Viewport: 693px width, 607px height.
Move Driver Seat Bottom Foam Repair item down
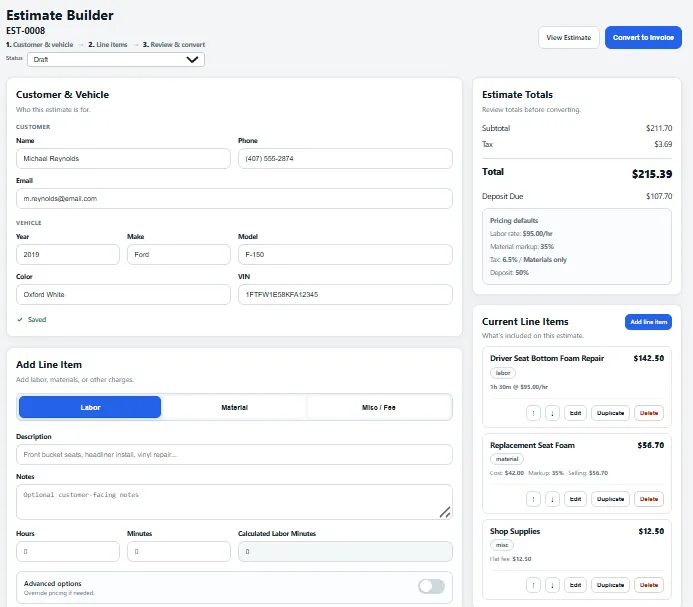552,413
